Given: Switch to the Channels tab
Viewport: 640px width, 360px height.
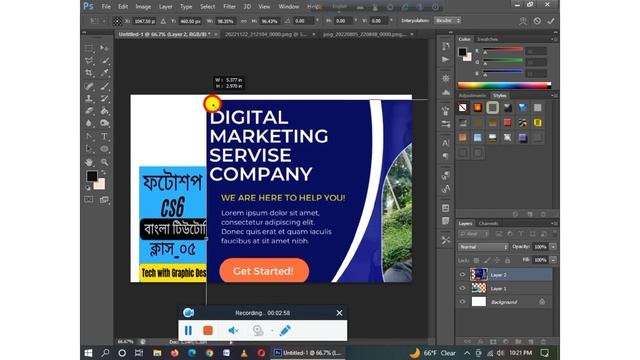Looking at the screenshot, I should (x=489, y=223).
